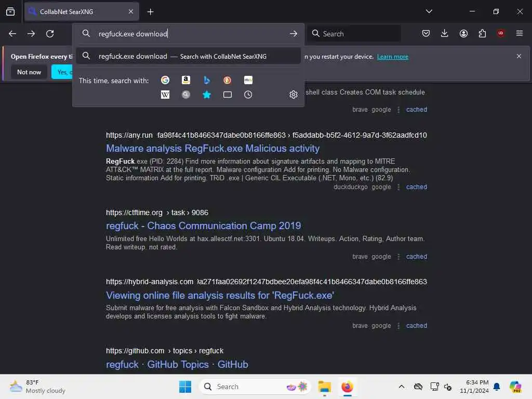Image resolution: width=532 pixels, height=399 pixels.
Task: Open 'regfuck · GitHub Topics · GitHub' result
Action: click(x=177, y=364)
